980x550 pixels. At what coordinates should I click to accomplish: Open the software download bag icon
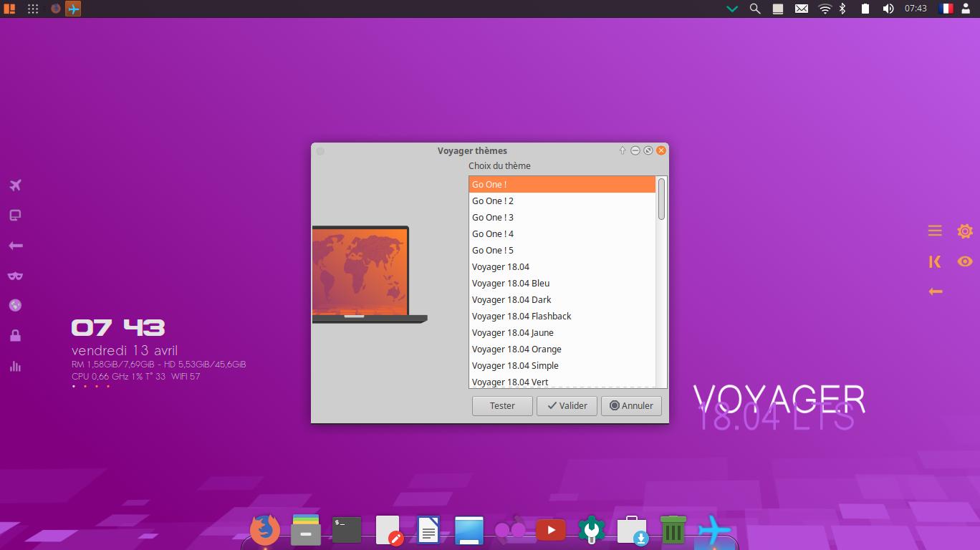coord(633,531)
